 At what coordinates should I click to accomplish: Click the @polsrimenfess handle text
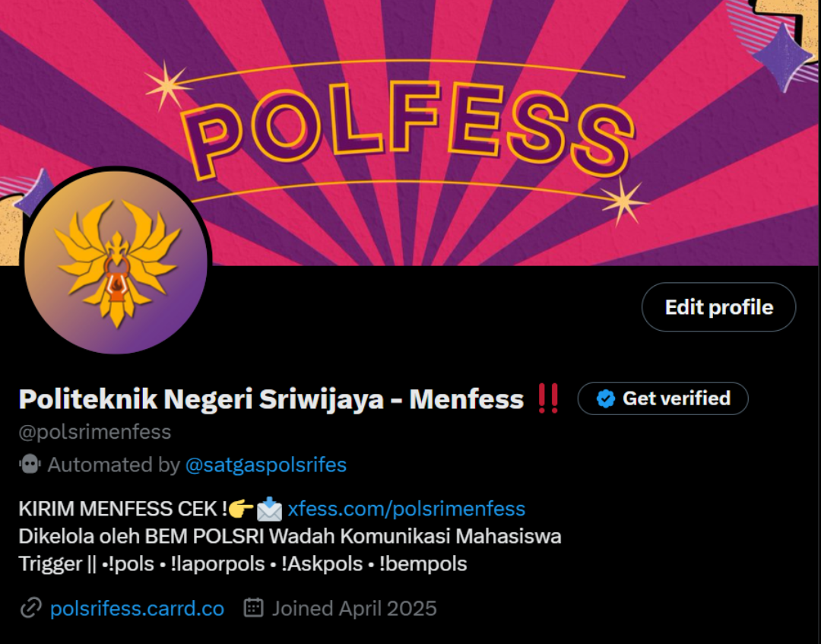pyautogui.click(x=95, y=433)
